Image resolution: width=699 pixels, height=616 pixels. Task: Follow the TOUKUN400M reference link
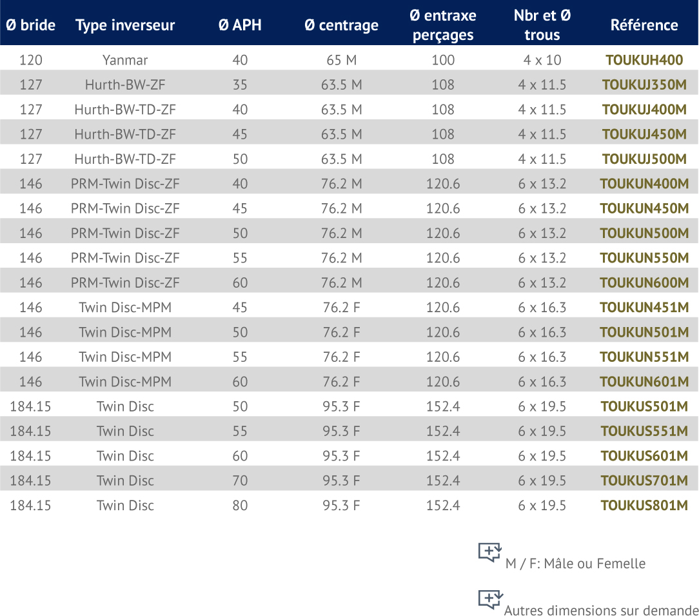[644, 184]
